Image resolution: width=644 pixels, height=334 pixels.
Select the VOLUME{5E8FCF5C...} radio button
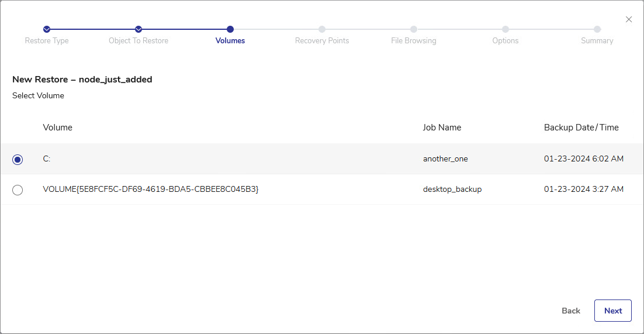(18, 190)
